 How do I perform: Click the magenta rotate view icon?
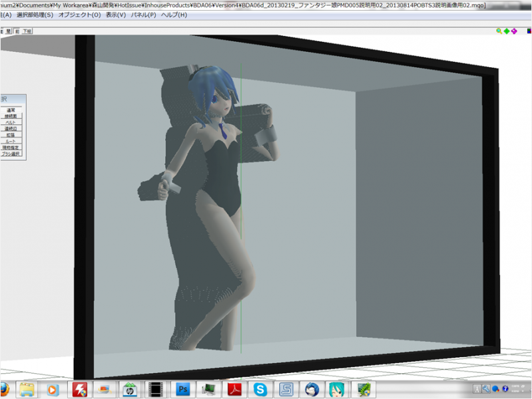click(515, 31)
